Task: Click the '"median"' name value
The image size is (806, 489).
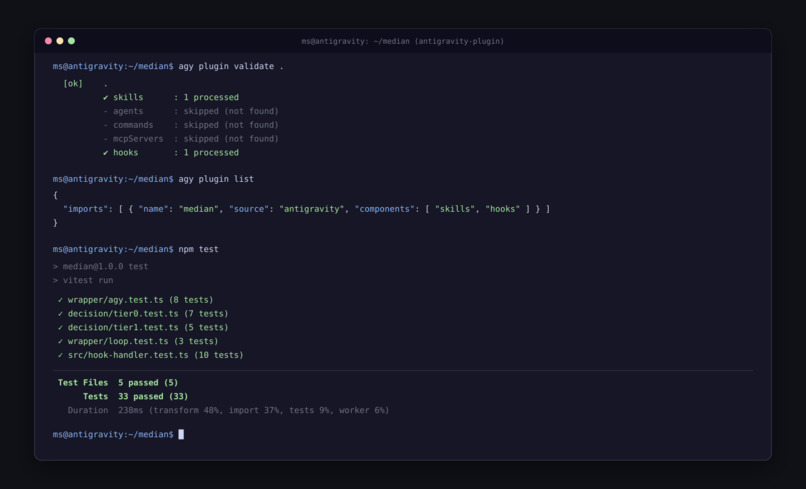Action: 198,209
